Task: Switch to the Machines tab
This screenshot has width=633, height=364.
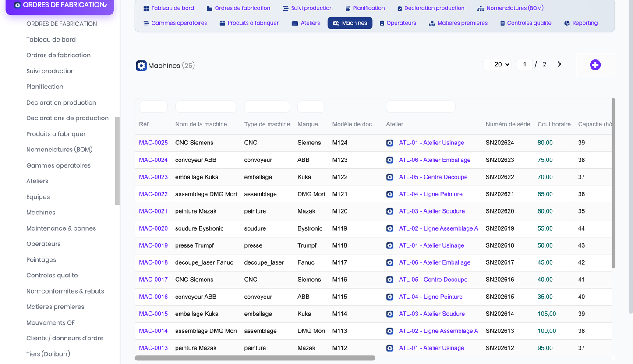Action: click(350, 23)
